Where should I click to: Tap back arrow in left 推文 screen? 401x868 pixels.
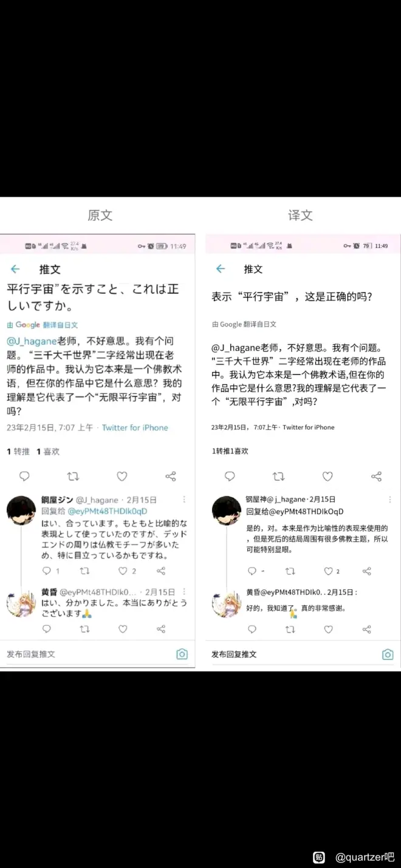(x=15, y=269)
